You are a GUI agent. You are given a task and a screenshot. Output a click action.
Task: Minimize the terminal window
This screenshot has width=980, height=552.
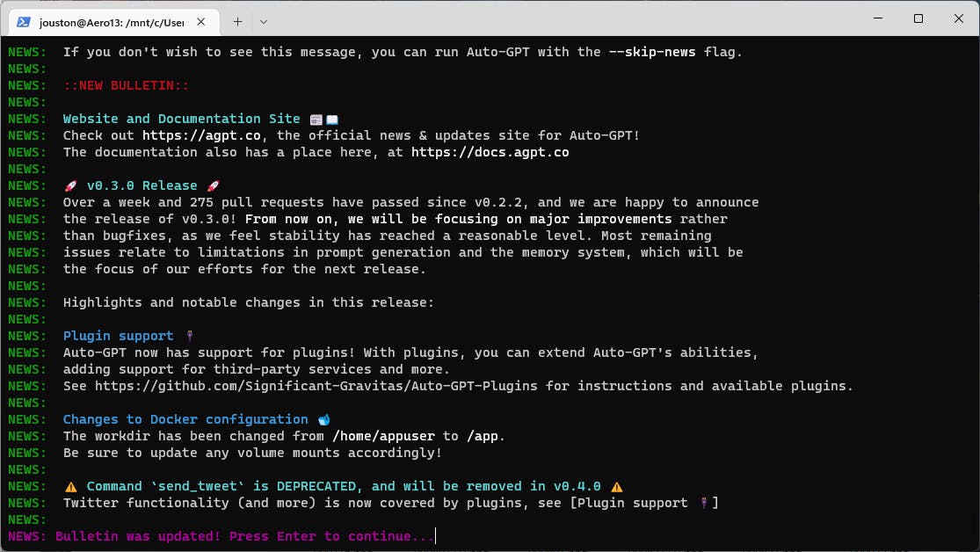(878, 18)
